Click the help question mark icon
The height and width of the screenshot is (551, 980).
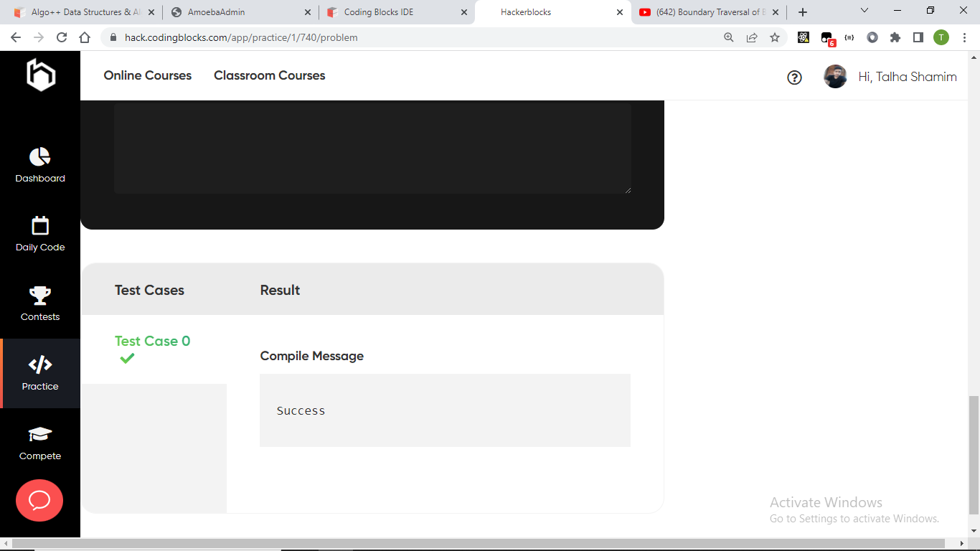coord(794,77)
